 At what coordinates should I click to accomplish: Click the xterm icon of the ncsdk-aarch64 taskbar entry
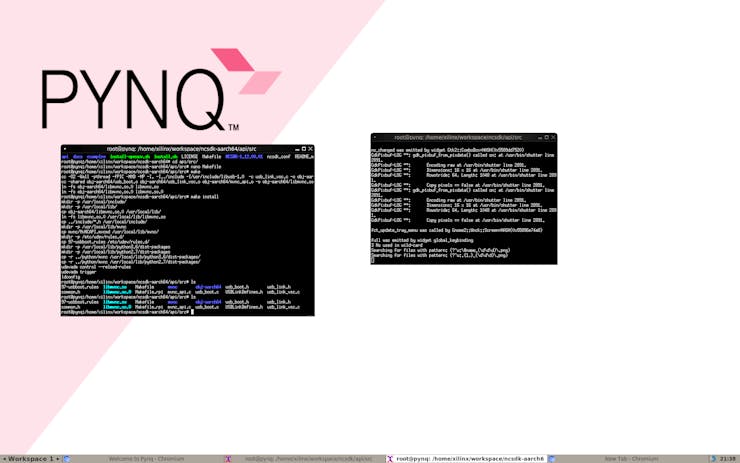click(x=390, y=459)
